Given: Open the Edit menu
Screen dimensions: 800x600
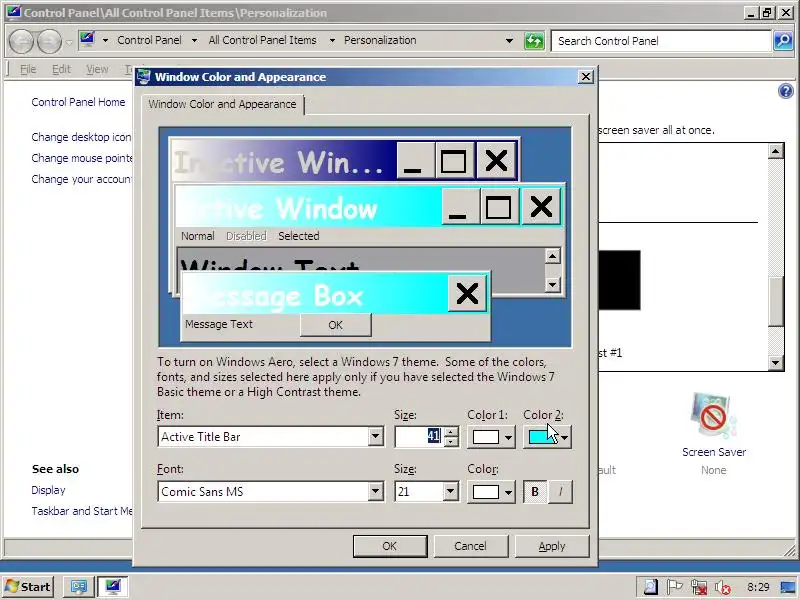Looking at the screenshot, I should point(61,69).
